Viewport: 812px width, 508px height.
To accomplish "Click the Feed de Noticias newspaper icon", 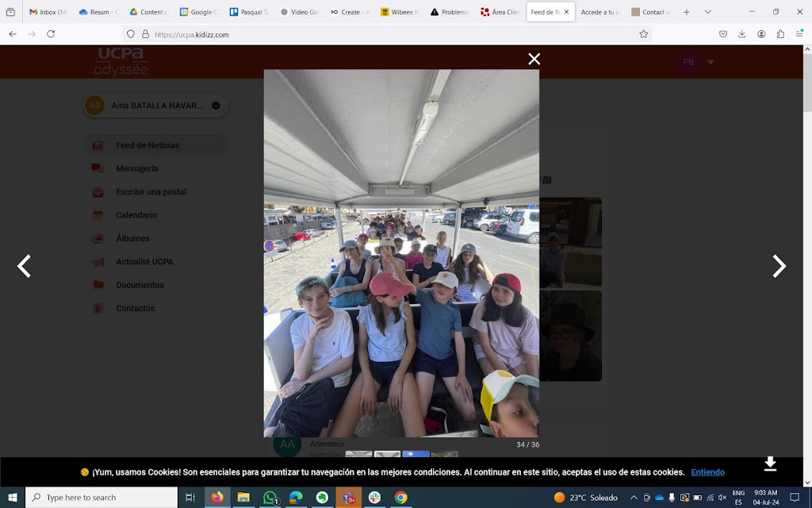I will [98, 145].
